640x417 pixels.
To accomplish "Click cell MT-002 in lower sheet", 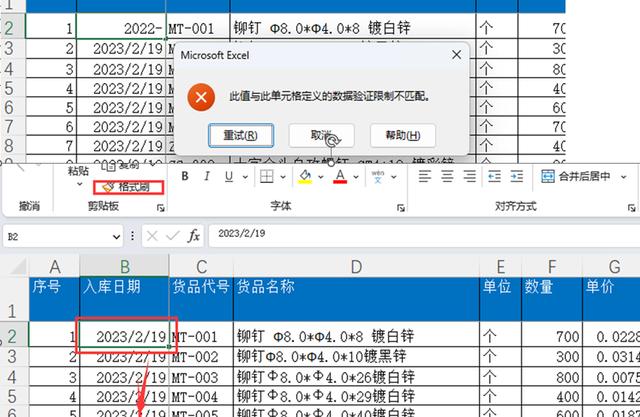I will click(201, 357).
